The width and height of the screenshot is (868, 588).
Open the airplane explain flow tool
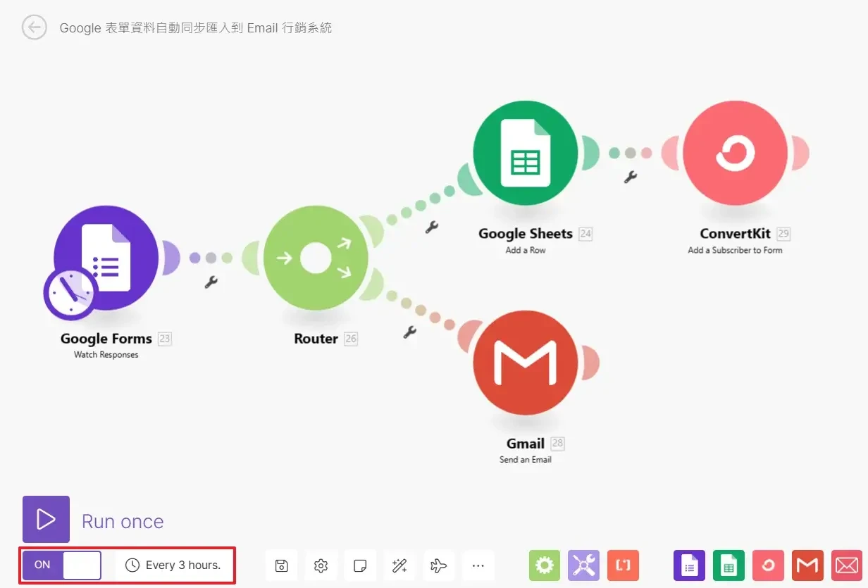tap(439, 565)
